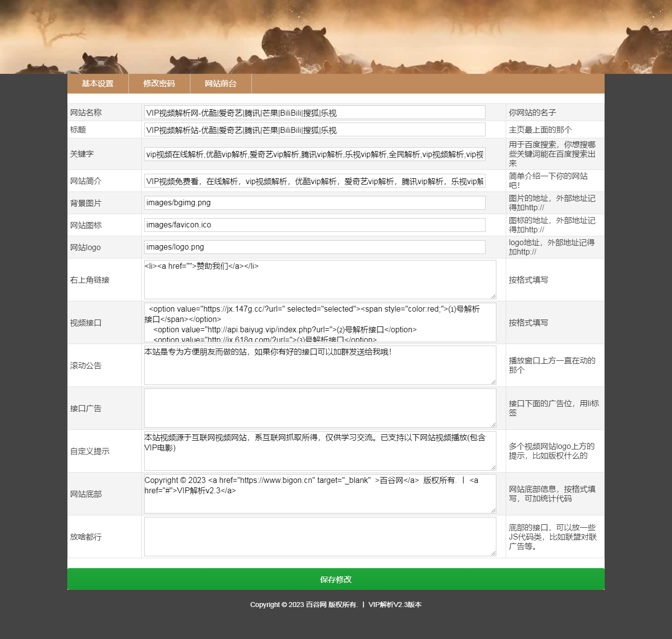
Task: Click the 标题 row label
Action: tap(78, 130)
